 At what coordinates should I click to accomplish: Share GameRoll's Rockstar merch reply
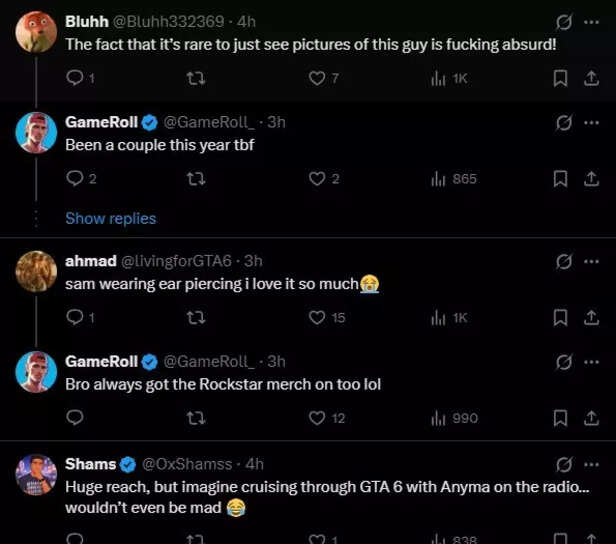(x=590, y=418)
